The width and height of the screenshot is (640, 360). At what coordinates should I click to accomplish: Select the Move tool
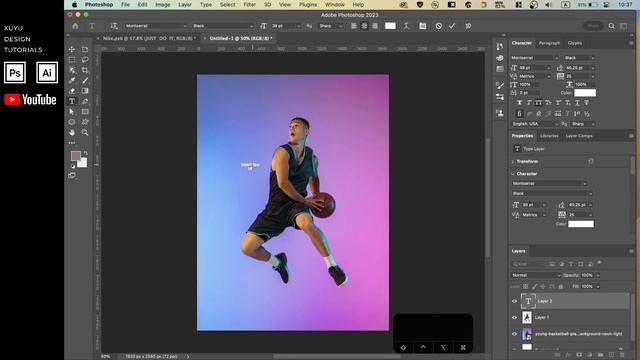(x=72, y=49)
